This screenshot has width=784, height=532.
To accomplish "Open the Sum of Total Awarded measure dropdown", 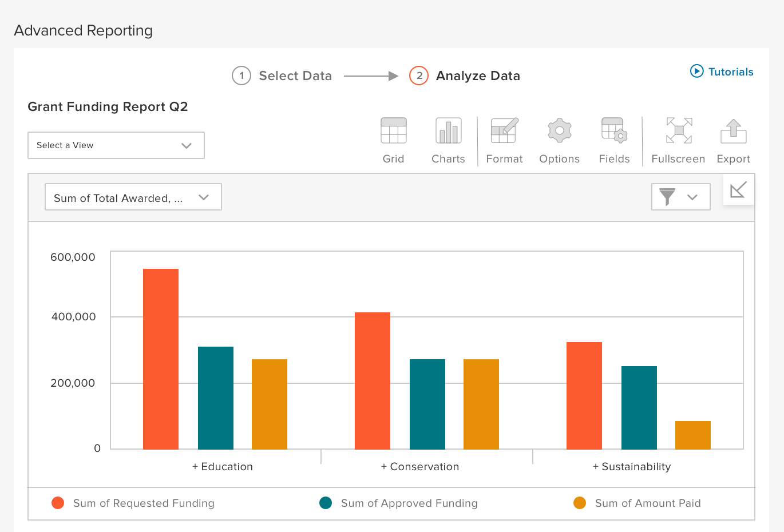I will click(x=133, y=197).
